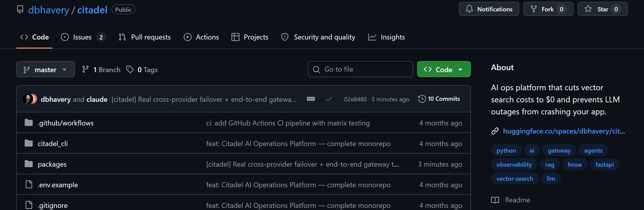This screenshot has height=210, width=644.
Task: Go to the Actions tab
Action: tap(201, 37)
